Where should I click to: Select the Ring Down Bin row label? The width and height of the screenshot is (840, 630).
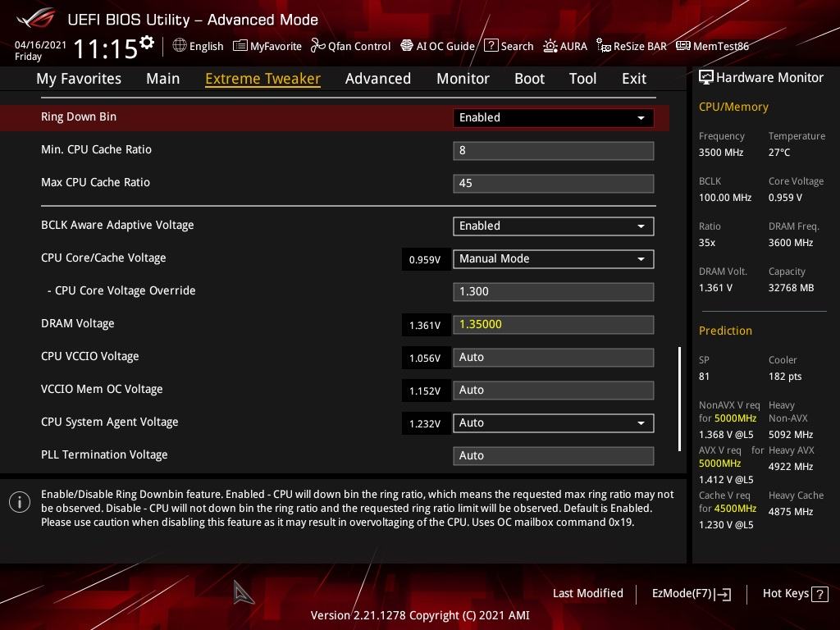coord(79,116)
